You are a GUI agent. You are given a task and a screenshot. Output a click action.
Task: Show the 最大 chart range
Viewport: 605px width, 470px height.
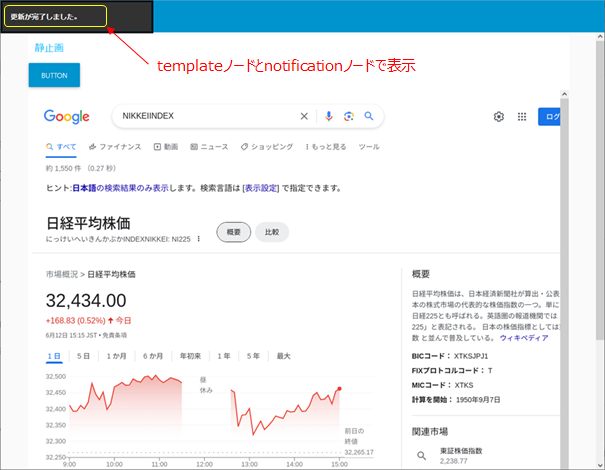coord(283,356)
